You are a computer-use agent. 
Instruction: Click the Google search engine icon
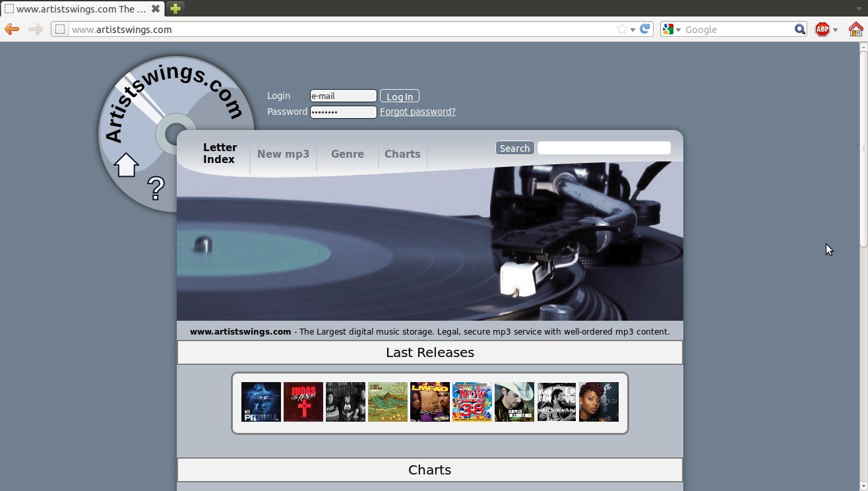click(x=667, y=29)
